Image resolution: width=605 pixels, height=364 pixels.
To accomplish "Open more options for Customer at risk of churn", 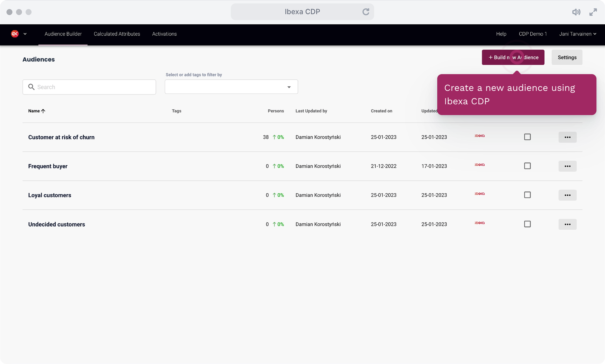I will click(567, 137).
